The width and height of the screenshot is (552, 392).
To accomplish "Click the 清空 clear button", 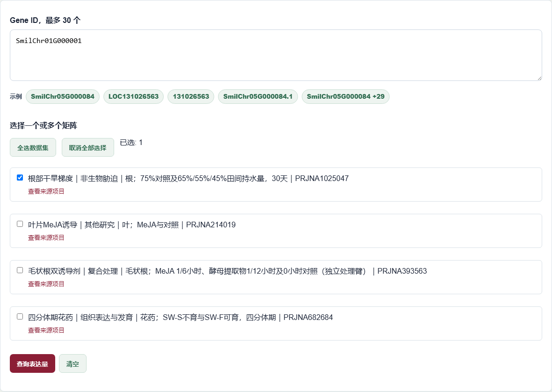I will (x=73, y=363).
